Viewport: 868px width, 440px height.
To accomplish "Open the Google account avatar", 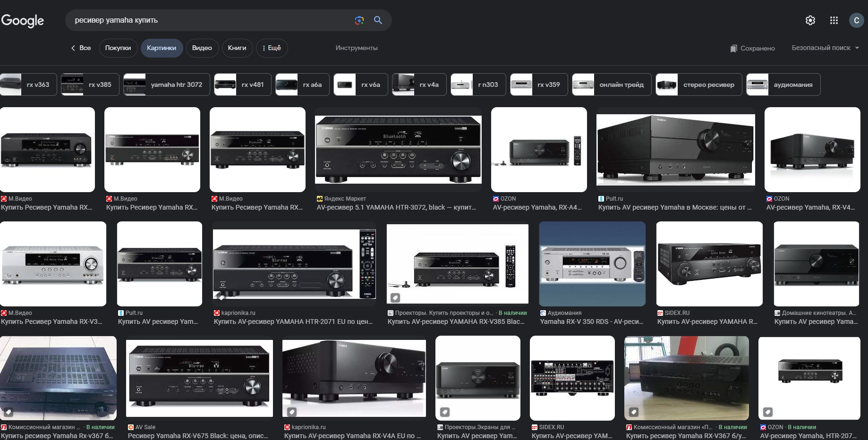I will click(x=857, y=20).
